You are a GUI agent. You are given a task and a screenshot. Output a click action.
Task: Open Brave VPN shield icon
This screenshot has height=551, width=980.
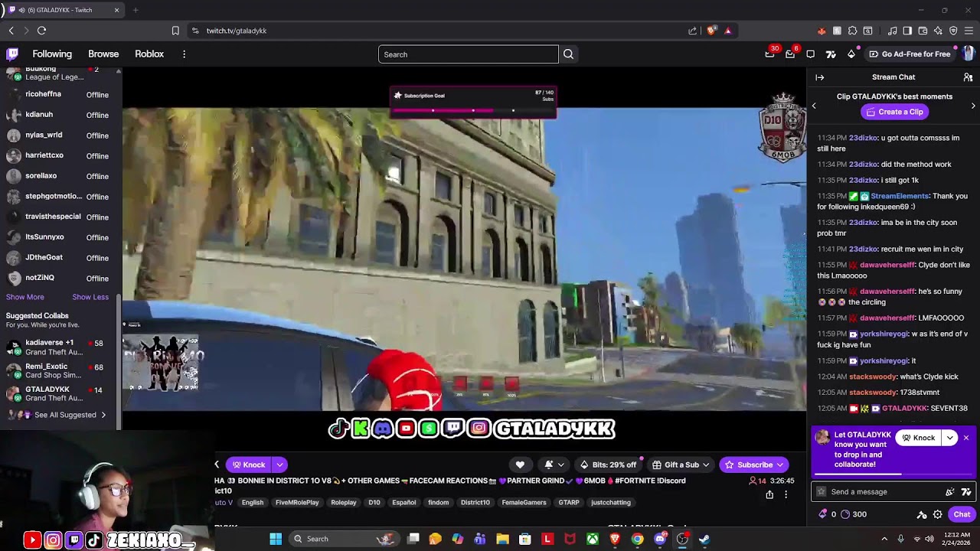tap(953, 31)
